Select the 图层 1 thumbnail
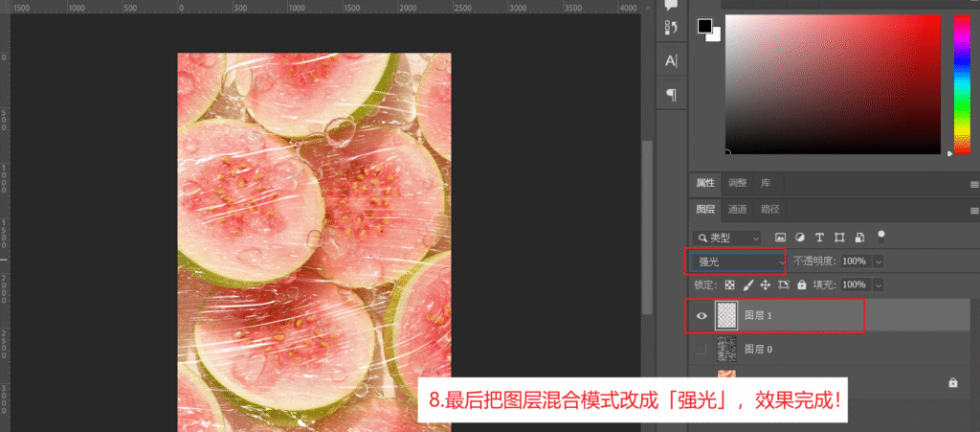This screenshot has width=980, height=432. [x=726, y=316]
